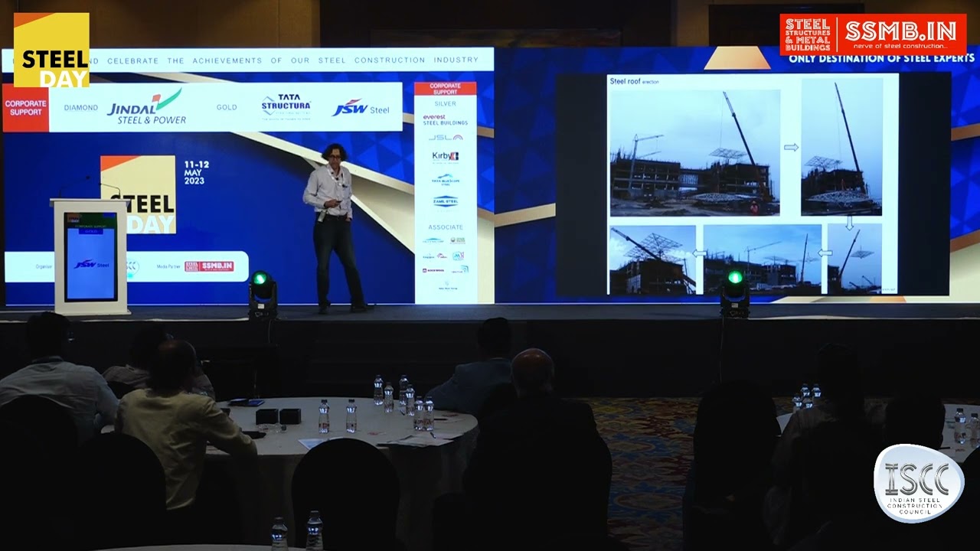Click the SSMB.IN media partner logo on stage banner
Screen dimensions: 980x551
[x=209, y=266]
